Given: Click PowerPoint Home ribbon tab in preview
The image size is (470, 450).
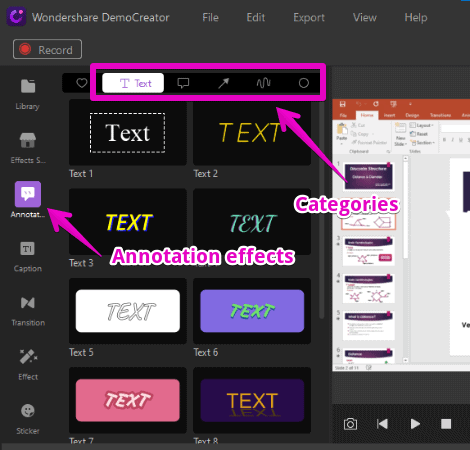Looking at the screenshot, I should 367,115.
